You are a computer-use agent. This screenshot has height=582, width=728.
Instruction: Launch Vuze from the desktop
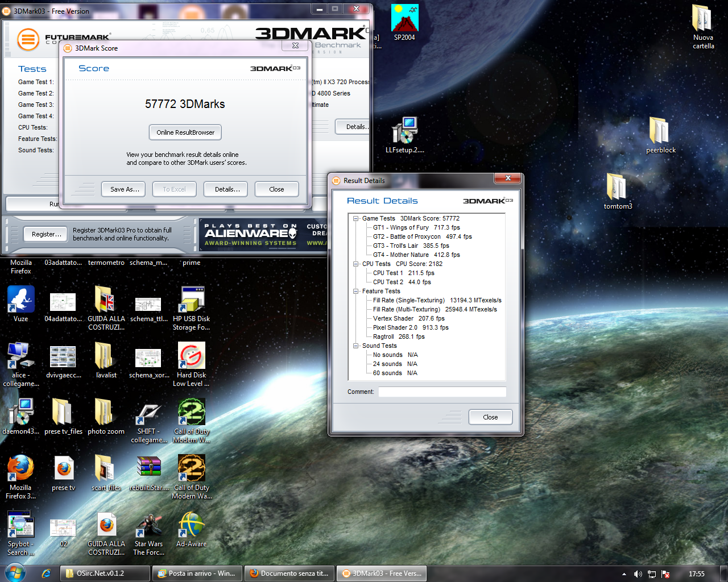pos(21,304)
